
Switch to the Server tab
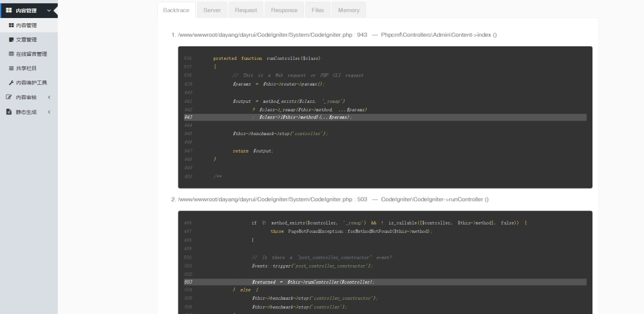(212, 10)
